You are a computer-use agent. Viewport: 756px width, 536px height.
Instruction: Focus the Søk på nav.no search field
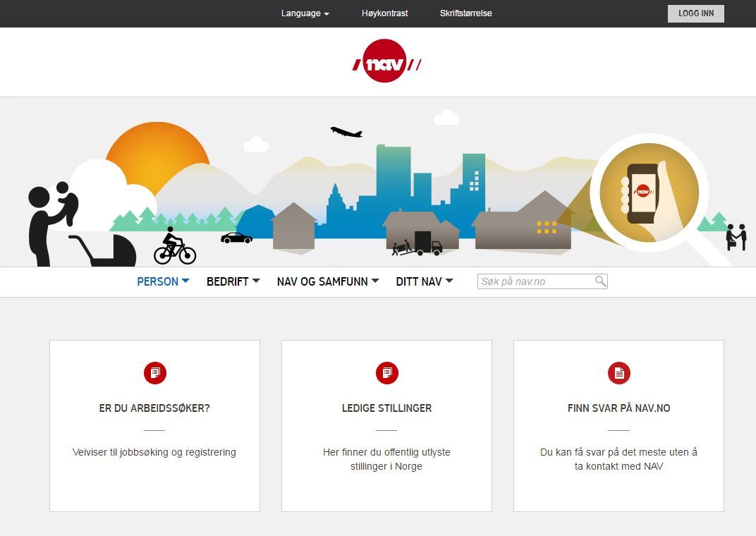535,281
